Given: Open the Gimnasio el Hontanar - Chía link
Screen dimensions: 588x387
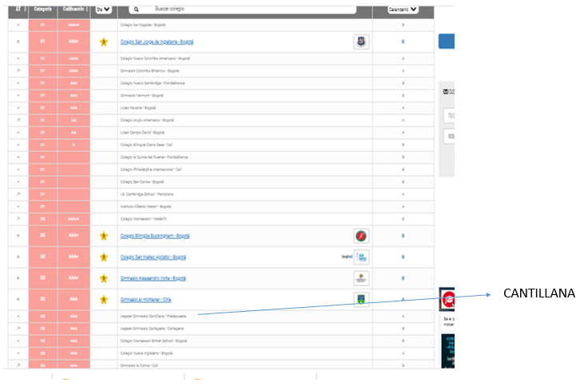Looking at the screenshot, I should click(147, 299).
